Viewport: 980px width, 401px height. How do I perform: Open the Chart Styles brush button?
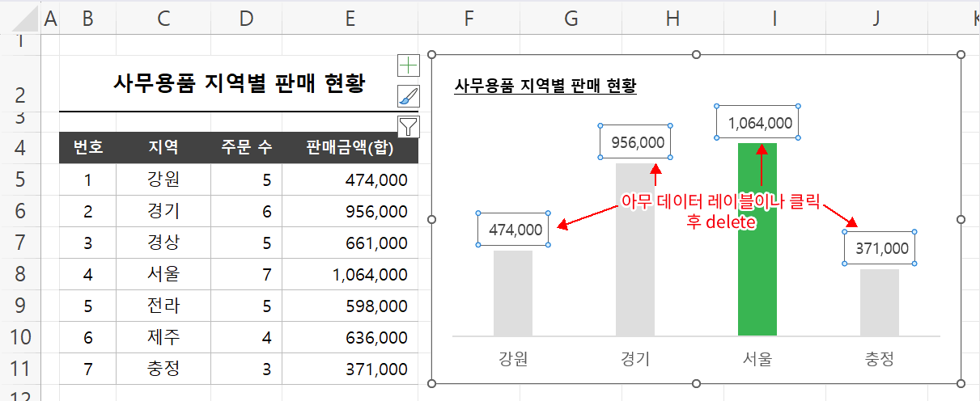(409, 96)
